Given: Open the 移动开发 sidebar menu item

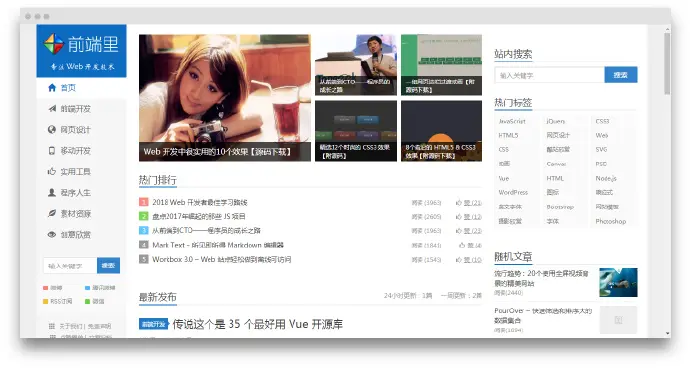Looking at the screenshot, I should [81, 151].
